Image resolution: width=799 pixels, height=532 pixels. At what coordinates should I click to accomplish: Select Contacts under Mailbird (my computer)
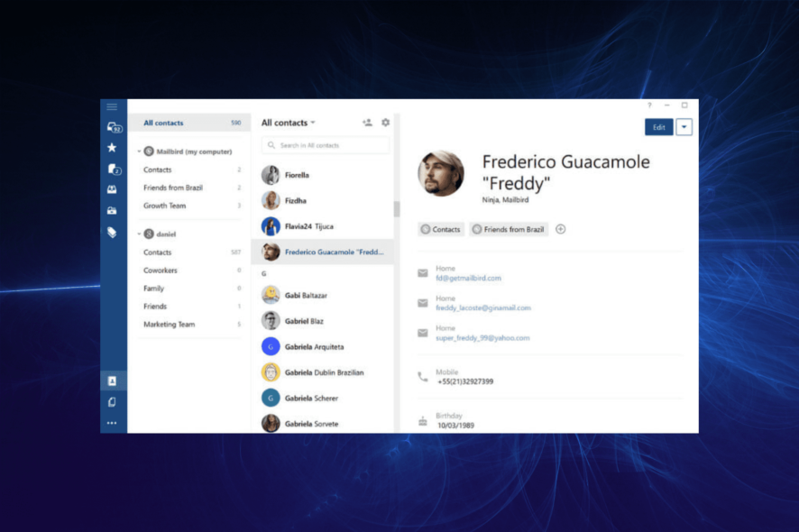tap(189, 170)
